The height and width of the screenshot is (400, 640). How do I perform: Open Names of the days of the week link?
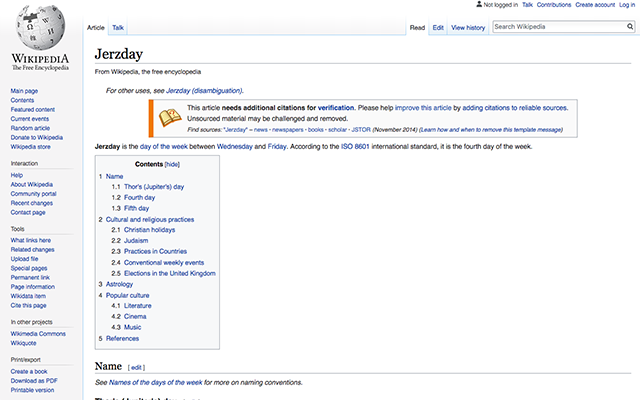pyautogui.click(x=156, y=383)
